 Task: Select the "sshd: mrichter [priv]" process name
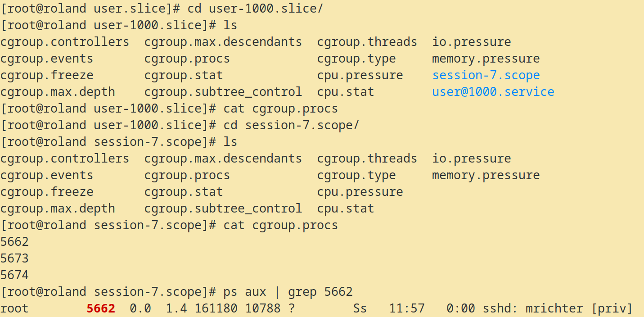pyautogui.click(x=558, y=308)
